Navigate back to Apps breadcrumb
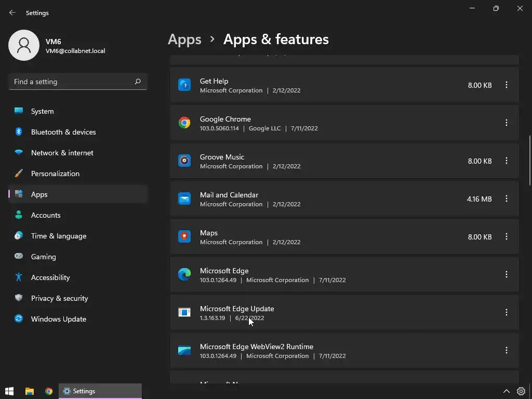The width and height of the screenshot is (532, 399). click(x=184, y=39)
